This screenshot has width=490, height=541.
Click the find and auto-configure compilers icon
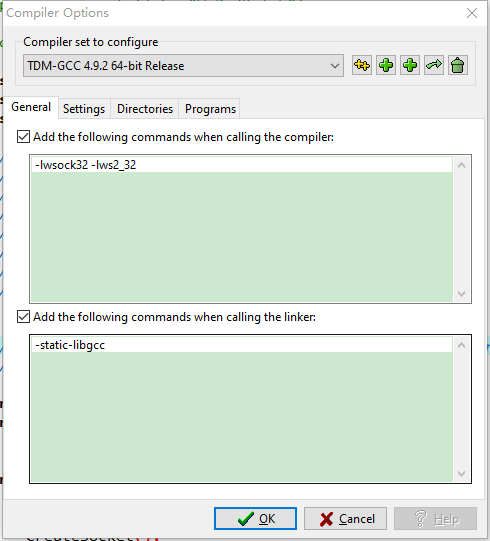pyautogui.click(x=362, y=65)
